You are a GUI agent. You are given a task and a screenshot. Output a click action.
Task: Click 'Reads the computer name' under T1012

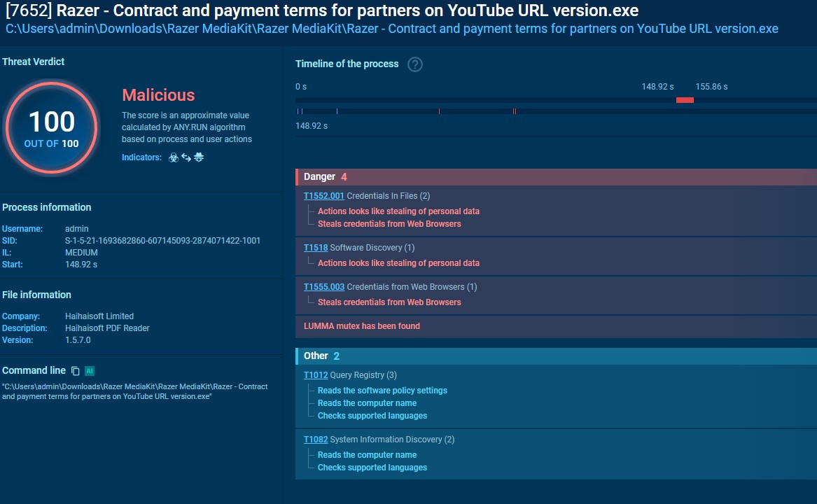[x=368, y=403]
